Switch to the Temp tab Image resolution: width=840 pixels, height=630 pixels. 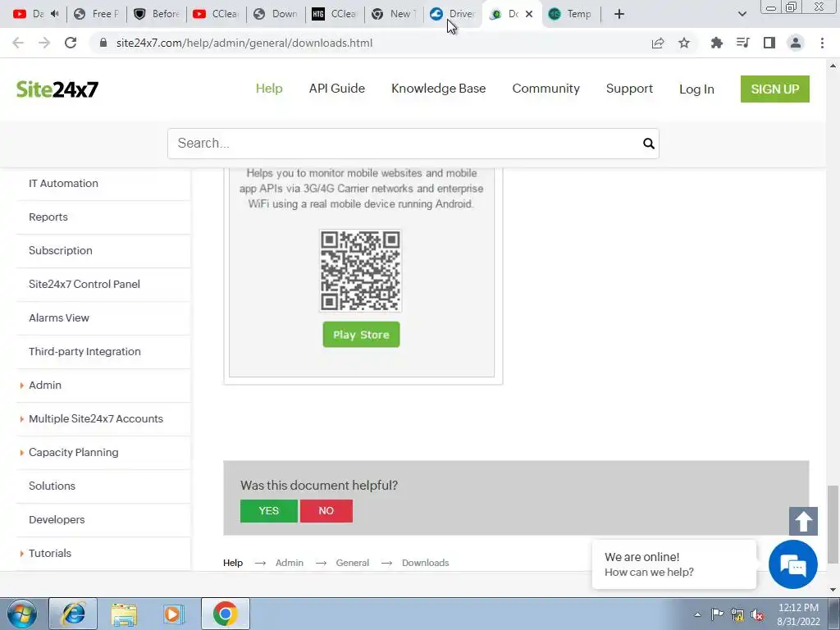(x=571, y=14)
